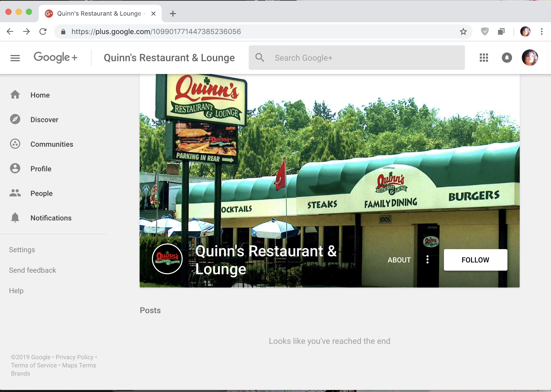Screen dimensions: 551x392
Task: Click the Home house icon
Action: (15, 95)
